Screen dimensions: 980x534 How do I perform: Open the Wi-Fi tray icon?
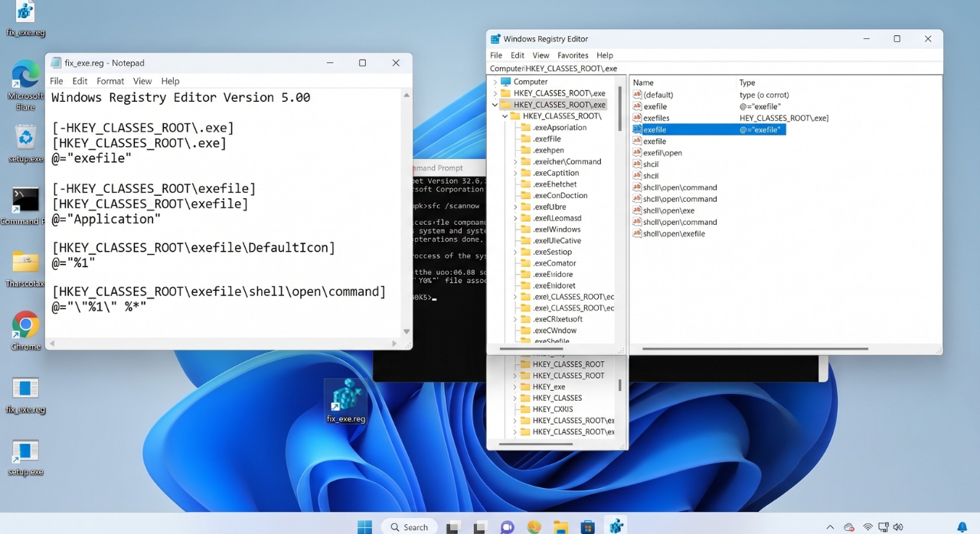pyautogui.click(x=868, y=527)
